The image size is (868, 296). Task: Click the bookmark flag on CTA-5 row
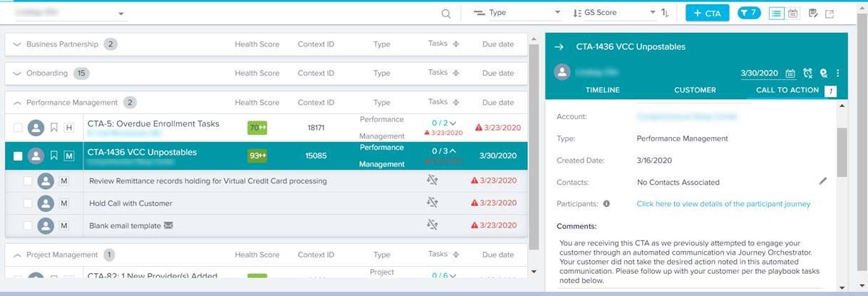(x=53, y=128)
